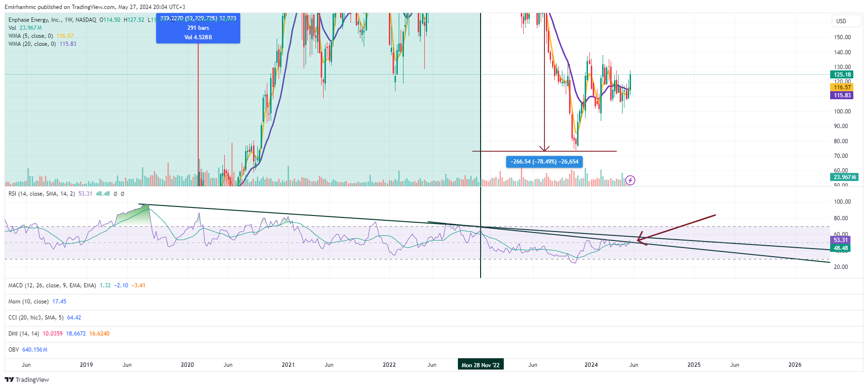The height and width of the screenshot is (388, 868).
Task: Click the 116.57 yellow WMA price label
Action: pos(842,87)
